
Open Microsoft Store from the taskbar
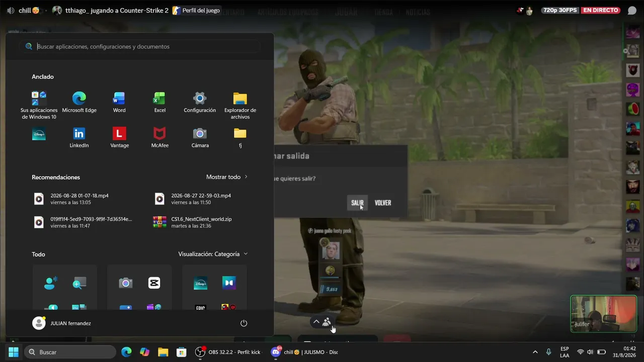pyautogui.click(x=182, y=352)
